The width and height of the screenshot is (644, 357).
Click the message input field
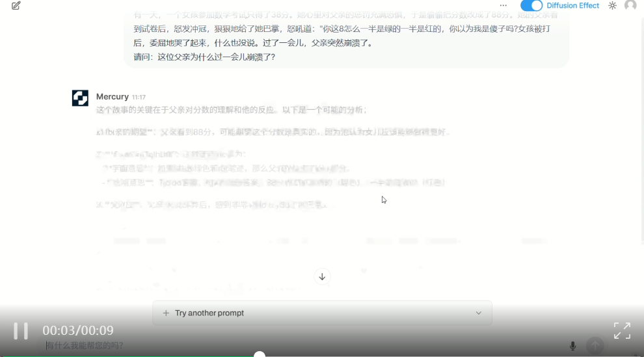[304, 345]
